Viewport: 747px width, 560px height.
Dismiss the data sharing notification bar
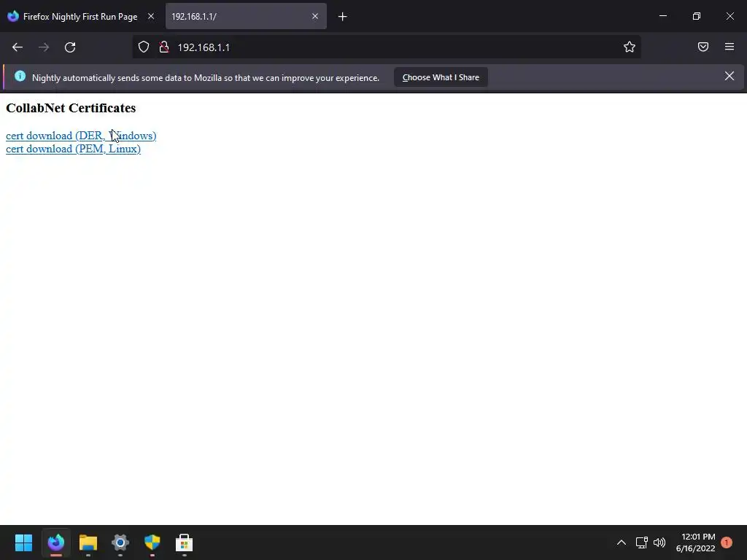pos(729,76)
